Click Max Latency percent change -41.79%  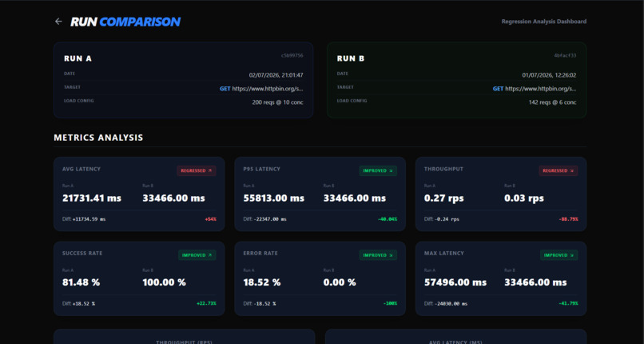point(568,304)
